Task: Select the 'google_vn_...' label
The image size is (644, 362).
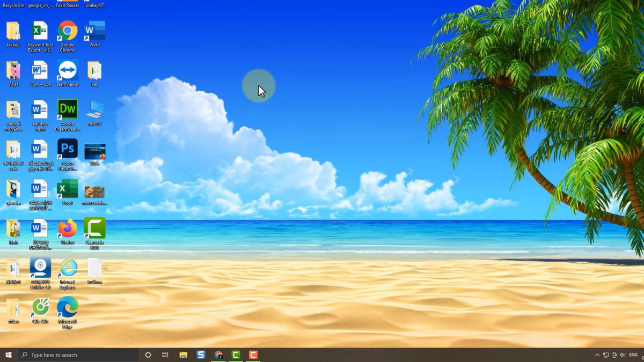Action: point(40,5)
